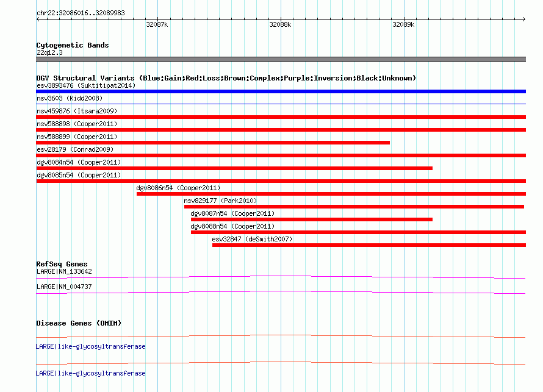Click the esv32847 (deSmith2007) variant label
The width and height of the screenshot is (543, 392).
tap(252, 239)
